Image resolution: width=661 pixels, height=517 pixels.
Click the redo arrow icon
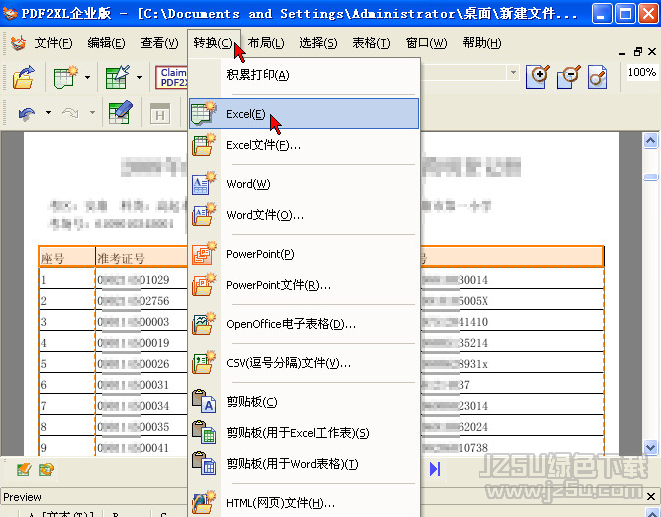click(70, 113)
